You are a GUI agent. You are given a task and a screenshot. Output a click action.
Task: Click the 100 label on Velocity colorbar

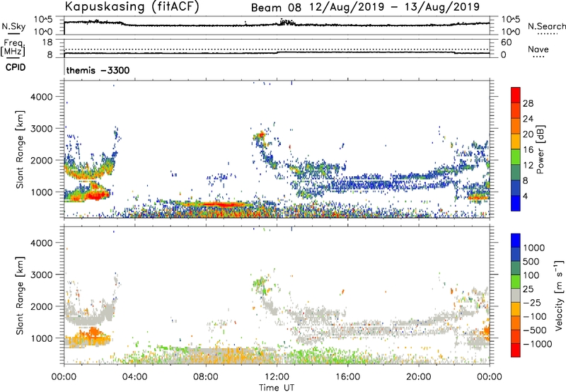(531, 275)
